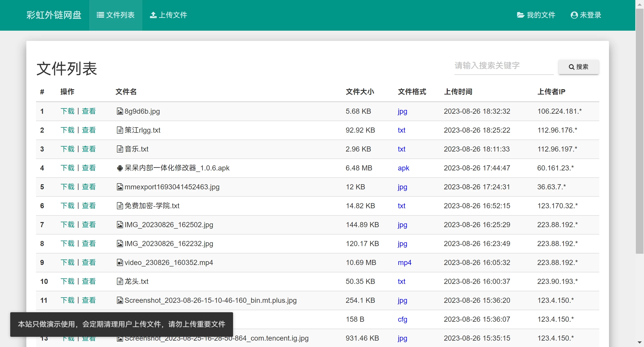This screenshot has height=347, width=644.
Task: Click the 彩虹外链网盘 site title
Action: (54, 15)
